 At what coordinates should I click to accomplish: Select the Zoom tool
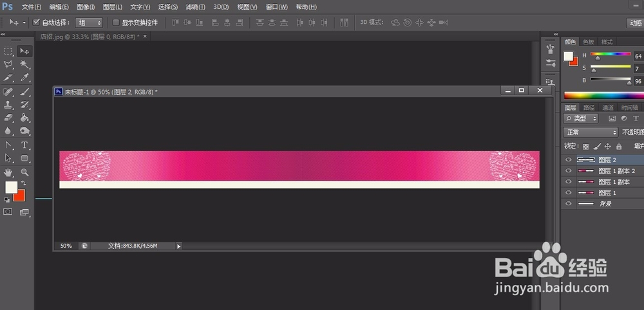coord(24,172)
